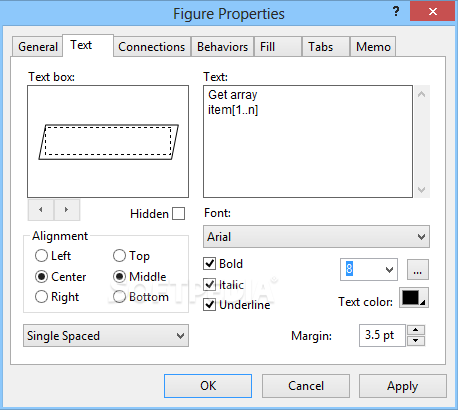The width and height of the screenshot is (458, 410).
Task: Show the previous text box with left arrow
Action: point(41,210)
